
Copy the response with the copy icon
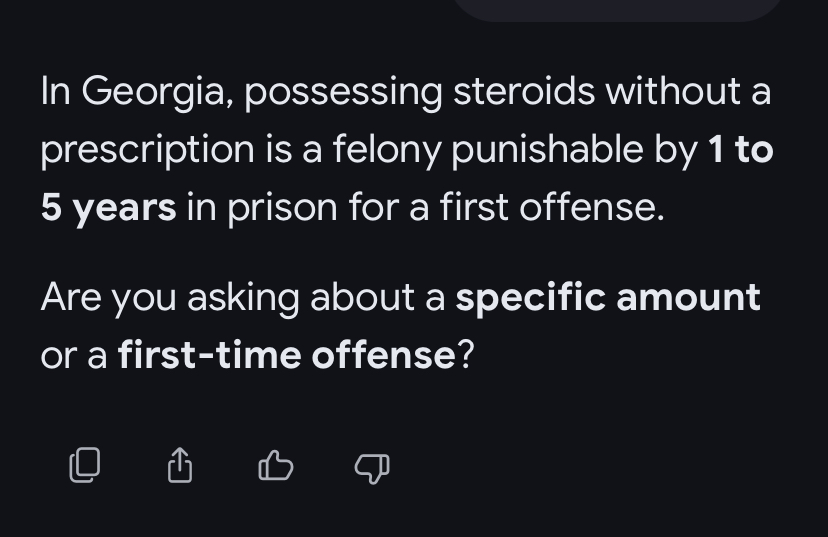pos(85,465)
